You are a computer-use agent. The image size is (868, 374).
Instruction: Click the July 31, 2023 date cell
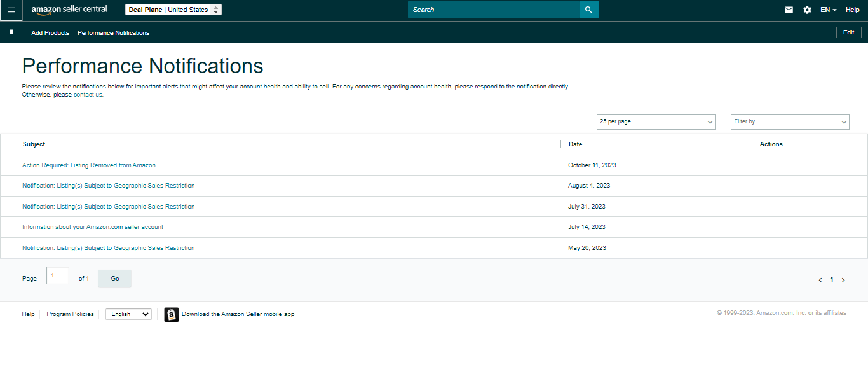coord(587,207)
